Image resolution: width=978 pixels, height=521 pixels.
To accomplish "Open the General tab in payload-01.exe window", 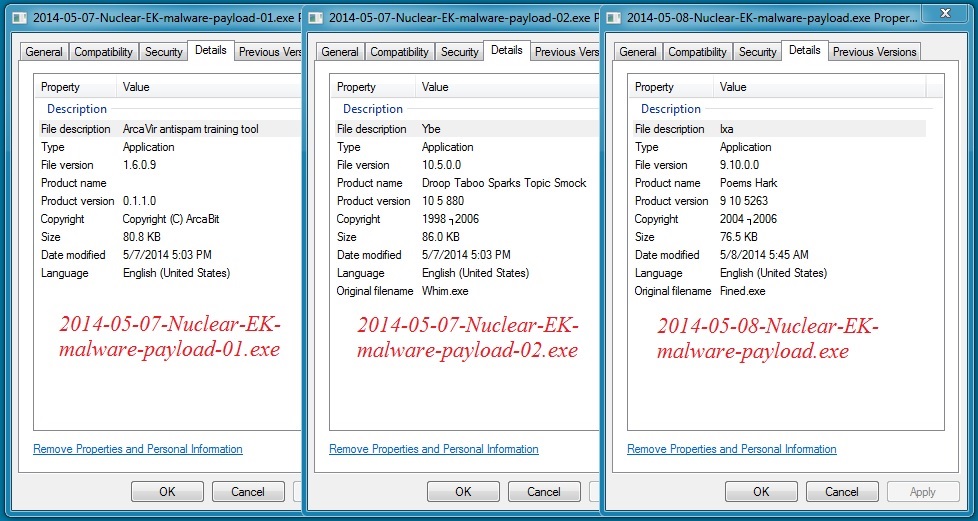I will (44, 52).
